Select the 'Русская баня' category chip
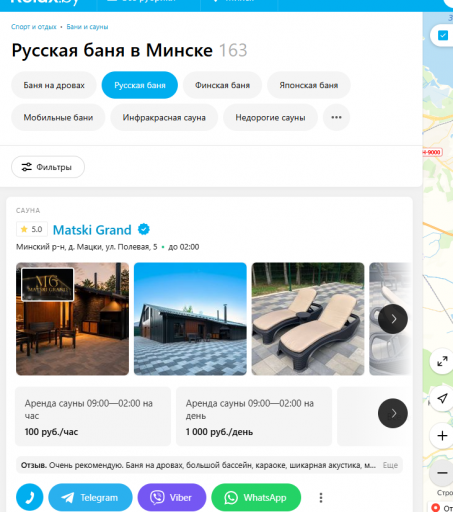This screenshot has height=512, width=453. pos(140,85)
